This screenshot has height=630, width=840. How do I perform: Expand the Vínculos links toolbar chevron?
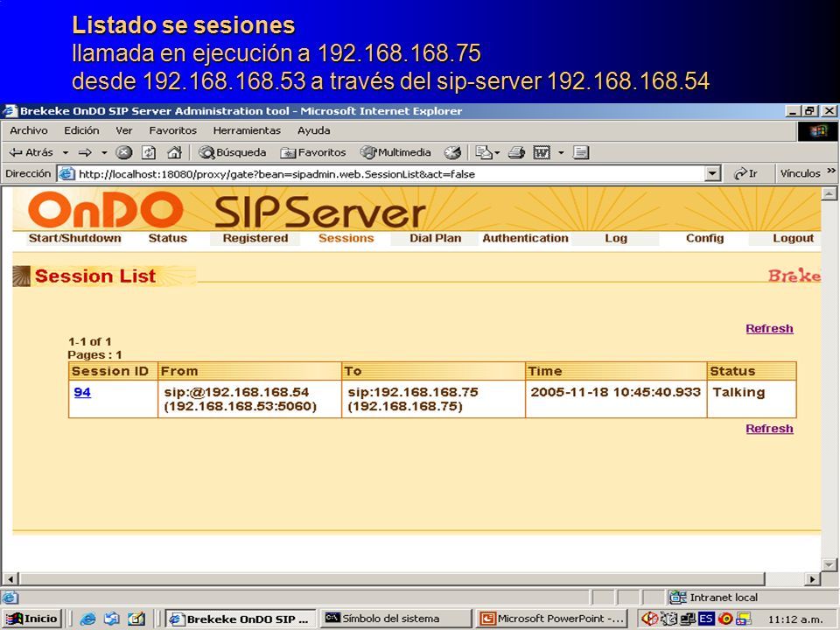click(831, 171)
